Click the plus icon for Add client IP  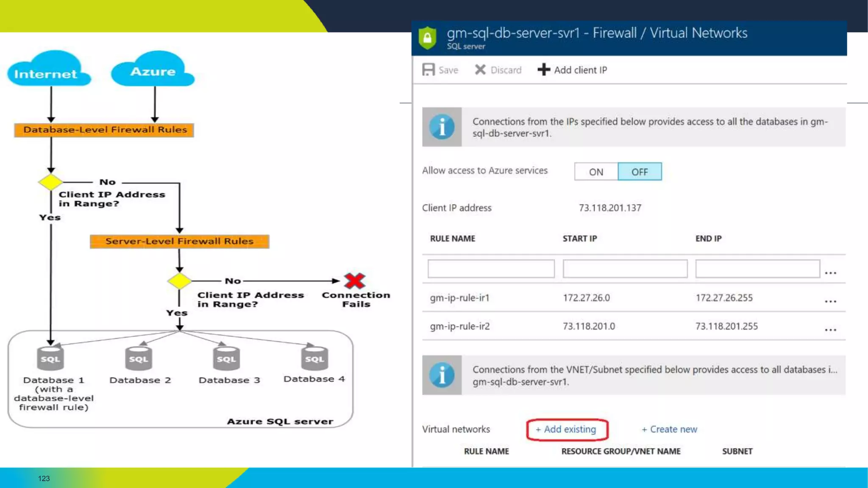coord(544,69)
